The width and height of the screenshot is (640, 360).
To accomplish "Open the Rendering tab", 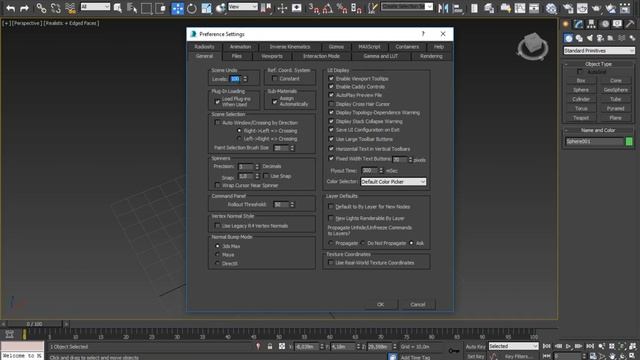I will pyautogui.click(x=431, y=56).
